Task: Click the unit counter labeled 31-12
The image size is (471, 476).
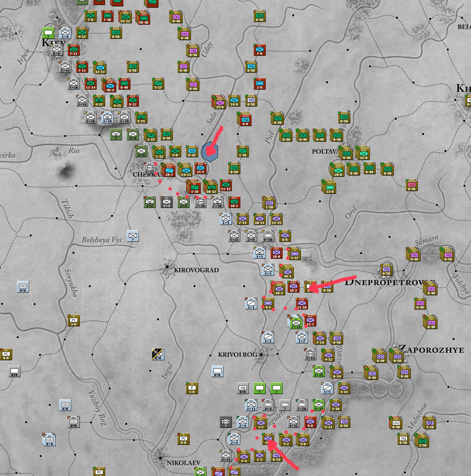Action: [125, 17]
